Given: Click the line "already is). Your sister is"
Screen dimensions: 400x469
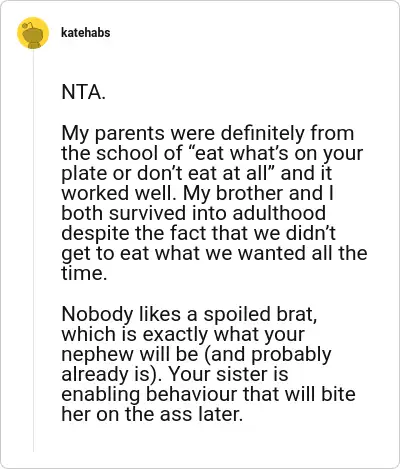Looking at the screenshot, I should point(175,374).
